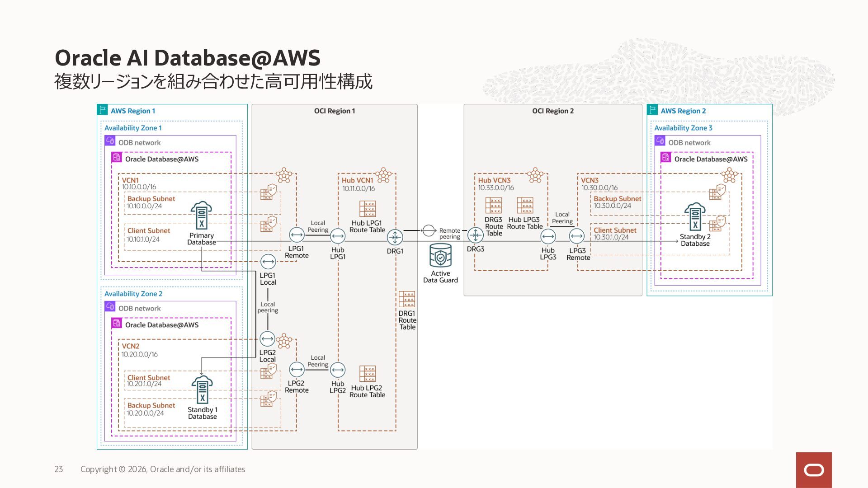Click the AWS Region 1 flag icon

point(103,110)
